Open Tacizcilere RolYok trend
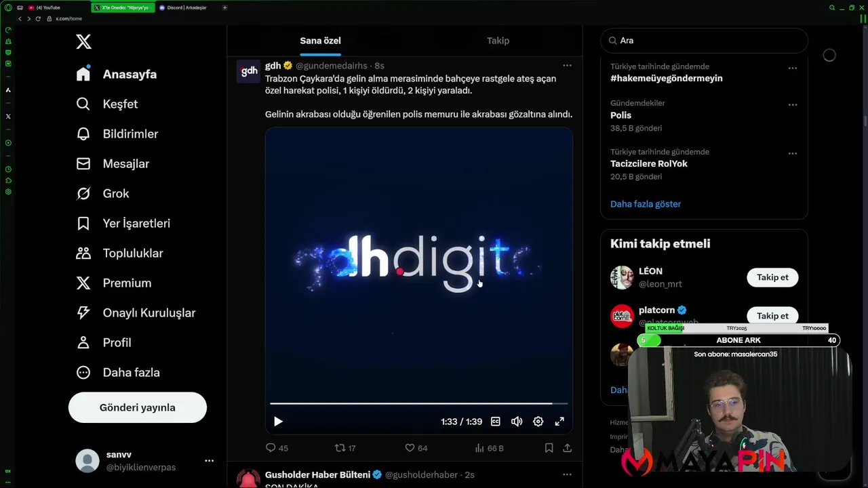The width and height of the screenshot is (868, 488). [x=649, y=164]
